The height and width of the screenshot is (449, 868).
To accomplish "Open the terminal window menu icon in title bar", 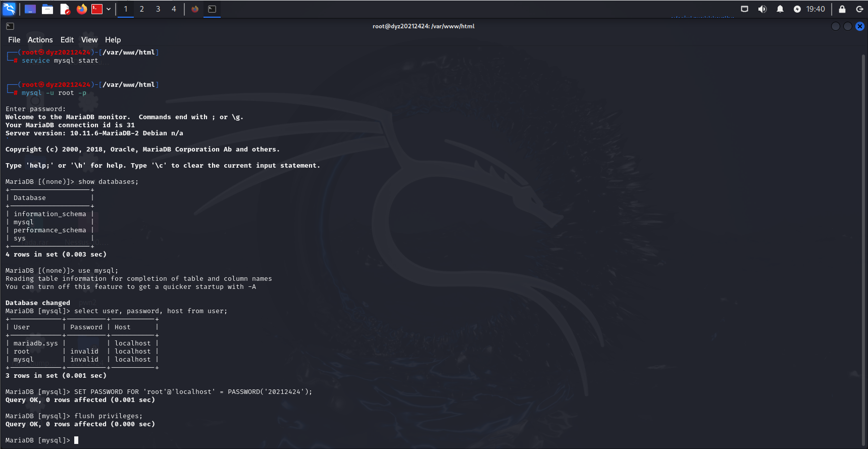I will [x=10, y=26].
